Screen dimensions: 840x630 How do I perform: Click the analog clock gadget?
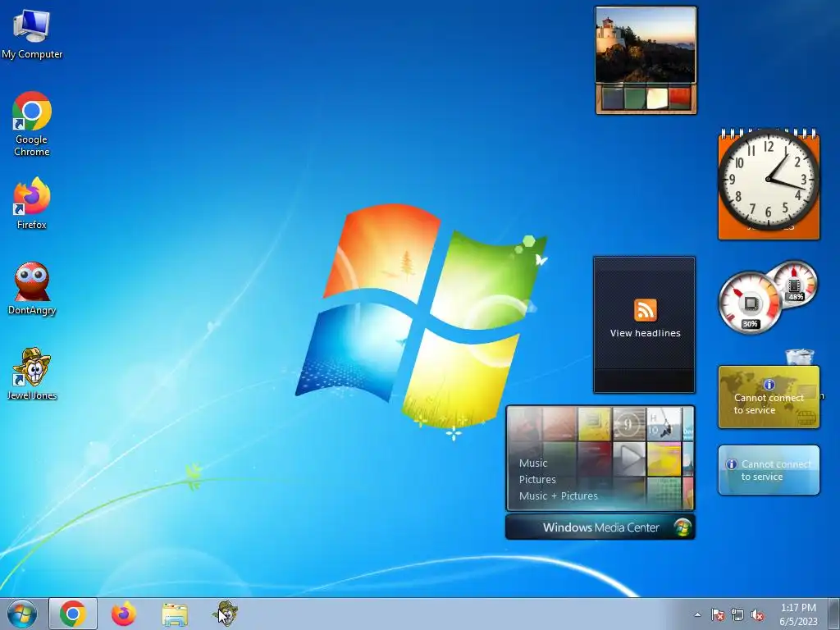tap(768, 180)
